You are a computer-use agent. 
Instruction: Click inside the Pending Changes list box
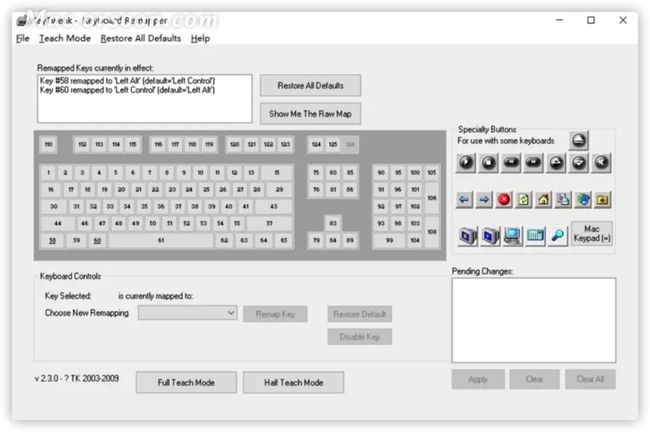click(534, 320)
